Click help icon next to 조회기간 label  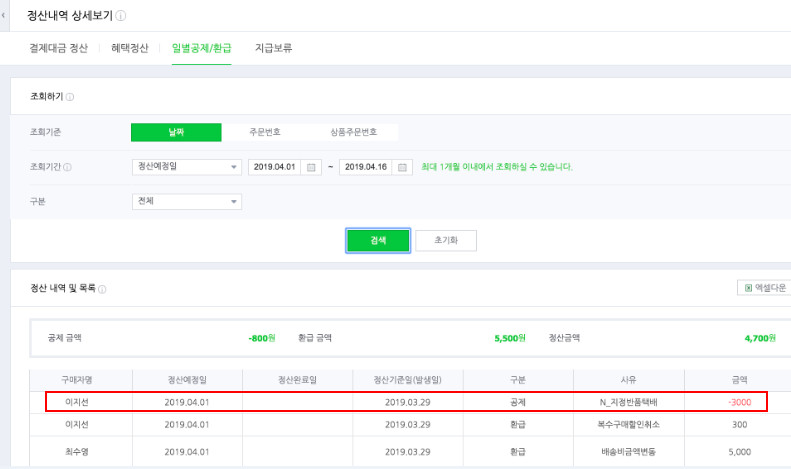tap(67, 167)
